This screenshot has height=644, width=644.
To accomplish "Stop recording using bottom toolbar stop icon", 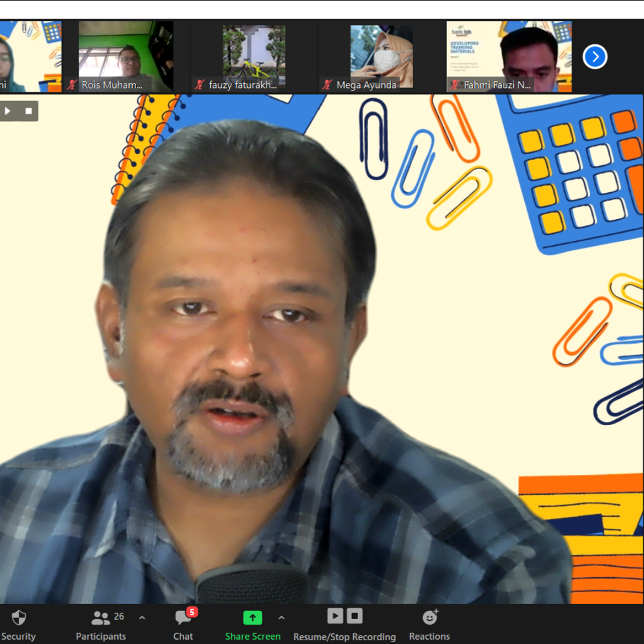I will click(x=355, y=616).
